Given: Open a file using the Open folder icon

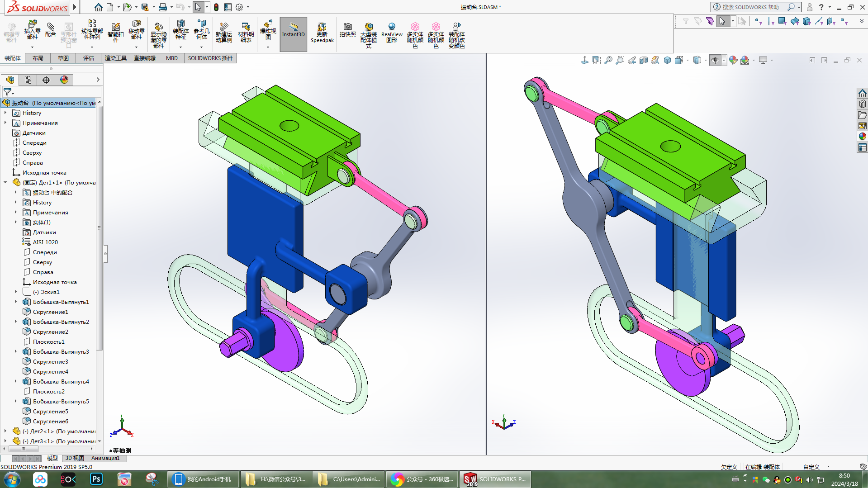Looking at the screenshot, I should (x=127, y=7).
